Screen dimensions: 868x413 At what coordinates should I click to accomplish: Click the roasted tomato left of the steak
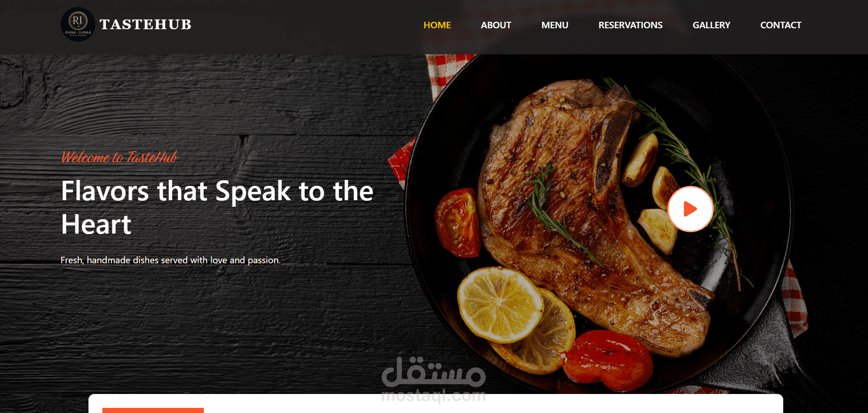458,222
